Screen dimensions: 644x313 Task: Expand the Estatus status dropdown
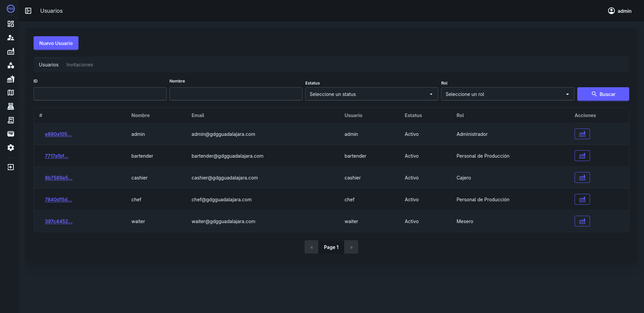(371, 94)
